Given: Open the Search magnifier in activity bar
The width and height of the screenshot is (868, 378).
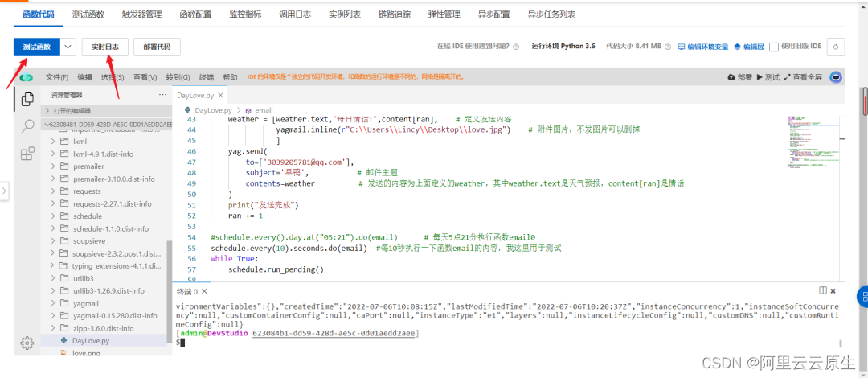Looking at the screenshot, I should (27, 127).
